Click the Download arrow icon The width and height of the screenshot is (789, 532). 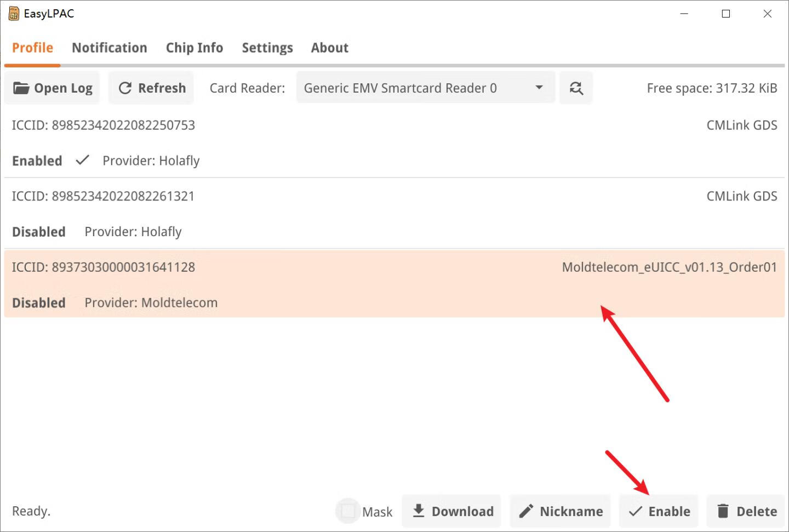point(419,511)
